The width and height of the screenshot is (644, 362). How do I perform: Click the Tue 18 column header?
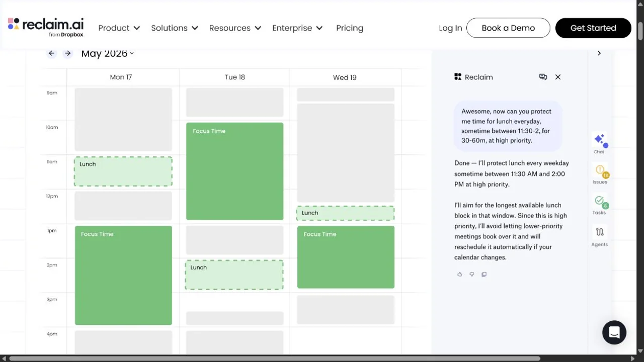(x=235, y=77)
